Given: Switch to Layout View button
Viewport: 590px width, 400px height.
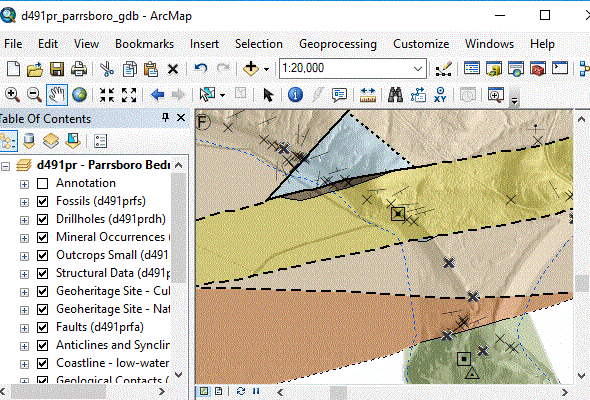Looking at the screenshot, I should click(219, 391).
